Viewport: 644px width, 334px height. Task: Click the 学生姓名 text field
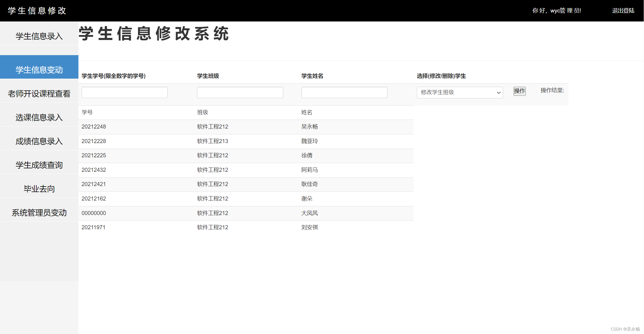pyautogui.click(x=344, y=92)
